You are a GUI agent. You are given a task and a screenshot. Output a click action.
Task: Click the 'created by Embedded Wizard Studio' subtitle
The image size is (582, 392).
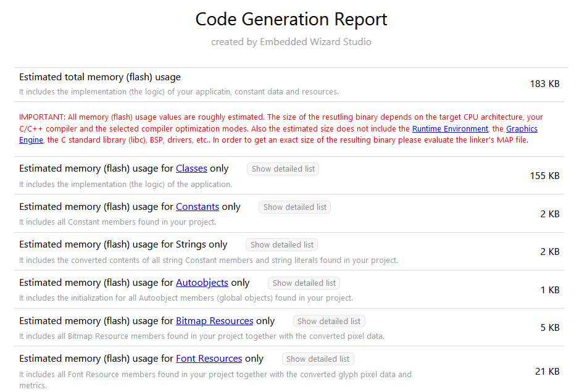(291, 42)
